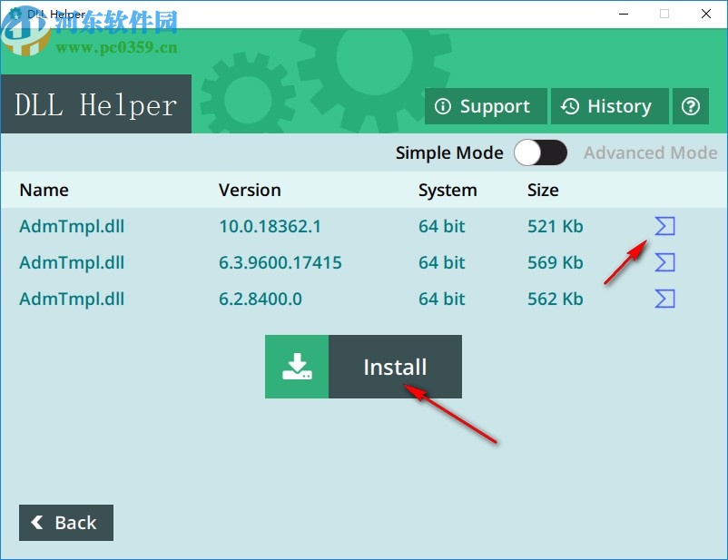The height and width of the screenshot is (560, 728).
Task: Click the Help question mark icon
Action: click(x=690, y=106)
